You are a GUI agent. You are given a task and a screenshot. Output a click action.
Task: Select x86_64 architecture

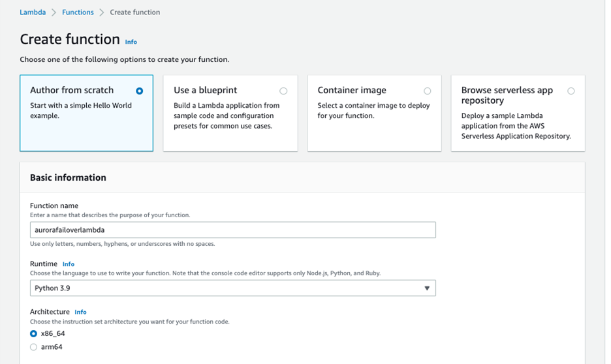pyautogui.click(x=34, y=333)
